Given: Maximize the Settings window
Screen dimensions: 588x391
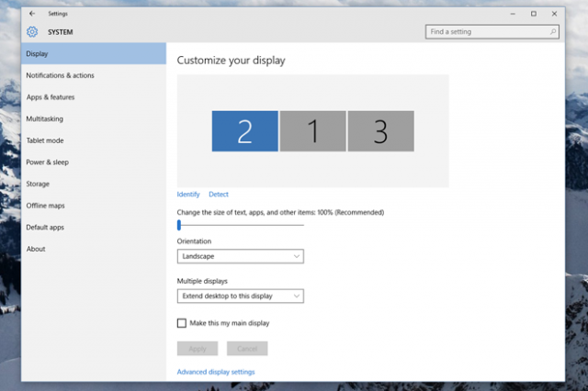Looking at the screenshot, I should tap(534, 14).
